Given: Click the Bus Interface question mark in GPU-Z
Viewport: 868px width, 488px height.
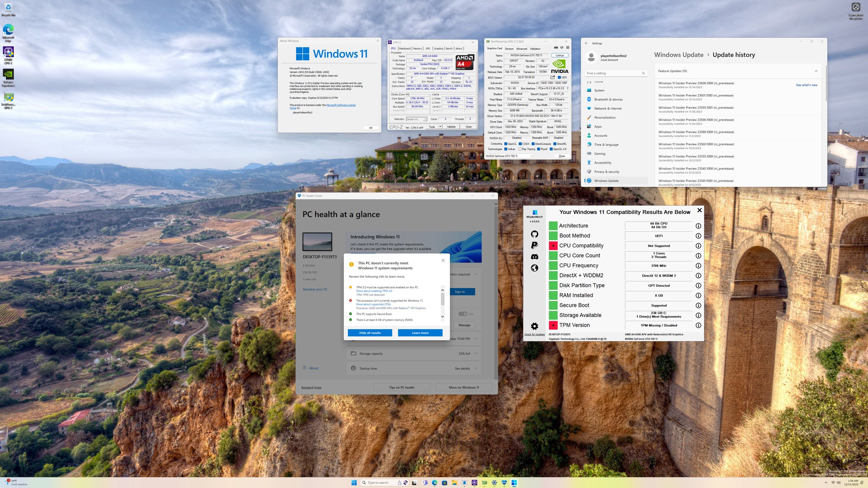Looking at the screenshot, I should tap(568, 88).
